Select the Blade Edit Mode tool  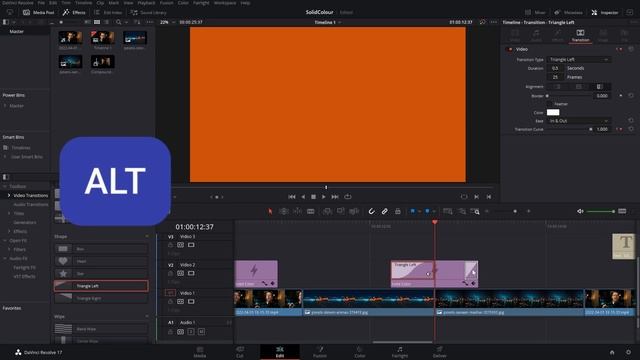pos(311,211)
